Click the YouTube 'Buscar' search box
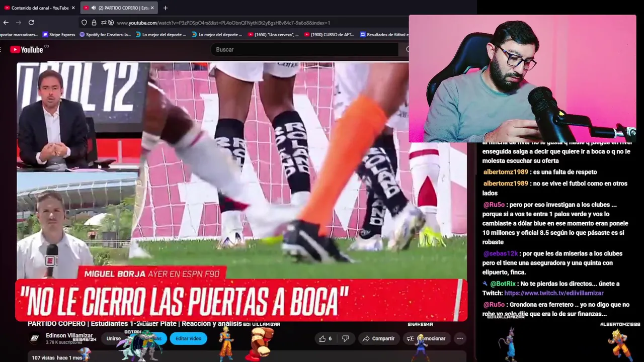Screen dimensions: 644x362 point(304,49)
